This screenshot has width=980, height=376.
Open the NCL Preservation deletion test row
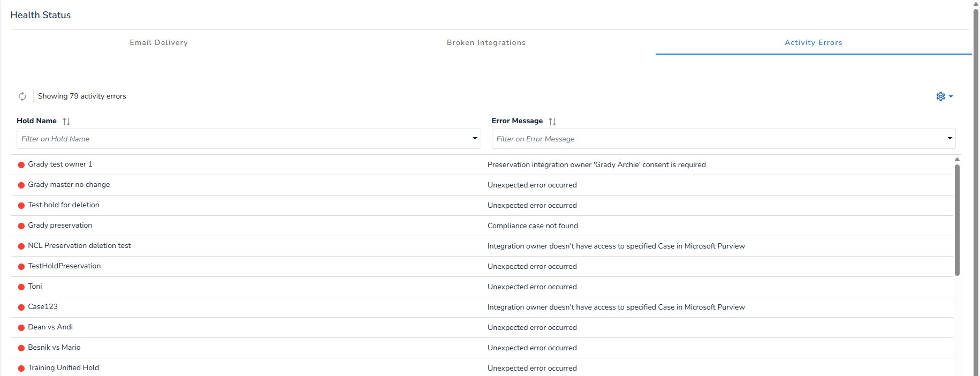pos(79,246)
